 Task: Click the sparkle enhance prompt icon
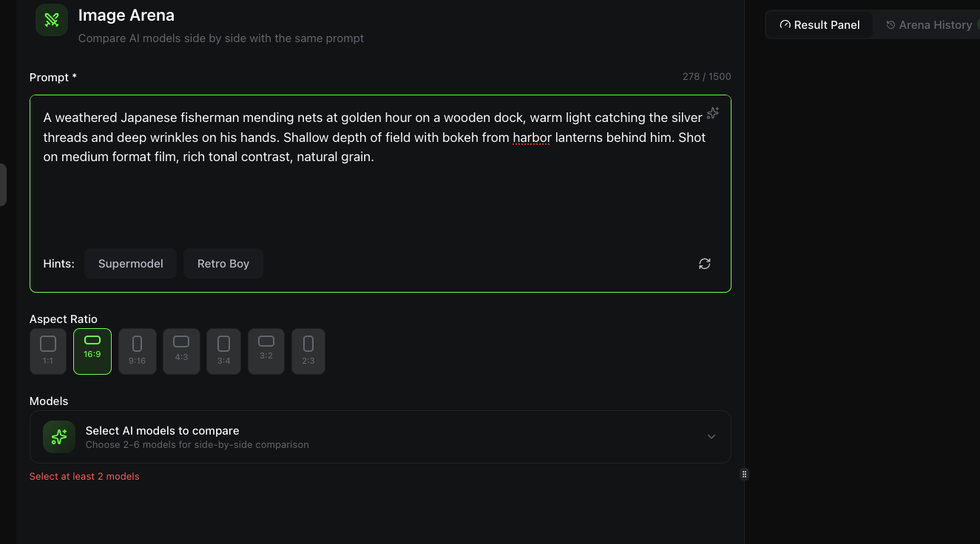[712, 113]
